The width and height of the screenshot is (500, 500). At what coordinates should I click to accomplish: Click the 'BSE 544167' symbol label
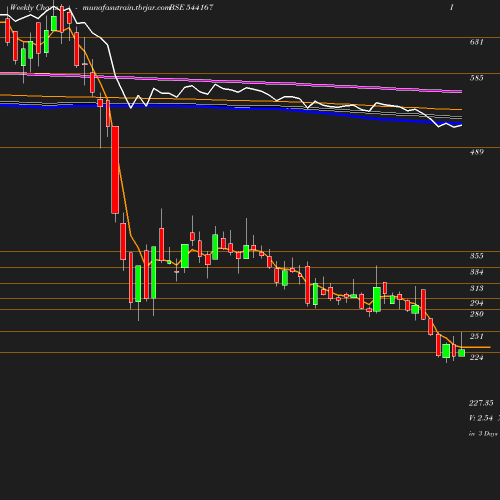[191, 8]
